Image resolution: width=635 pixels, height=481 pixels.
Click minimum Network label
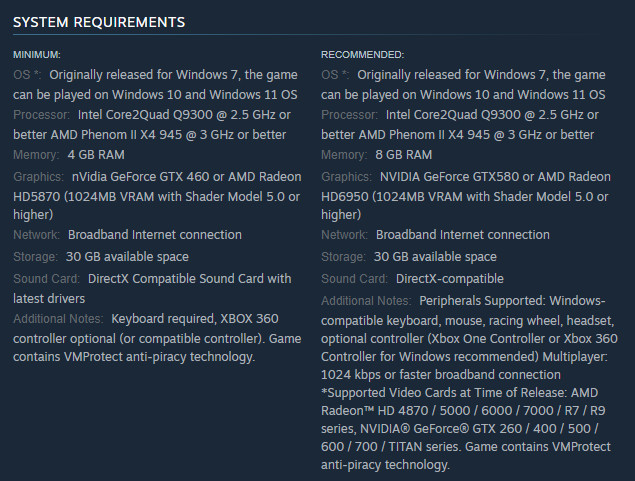point(36,235)
